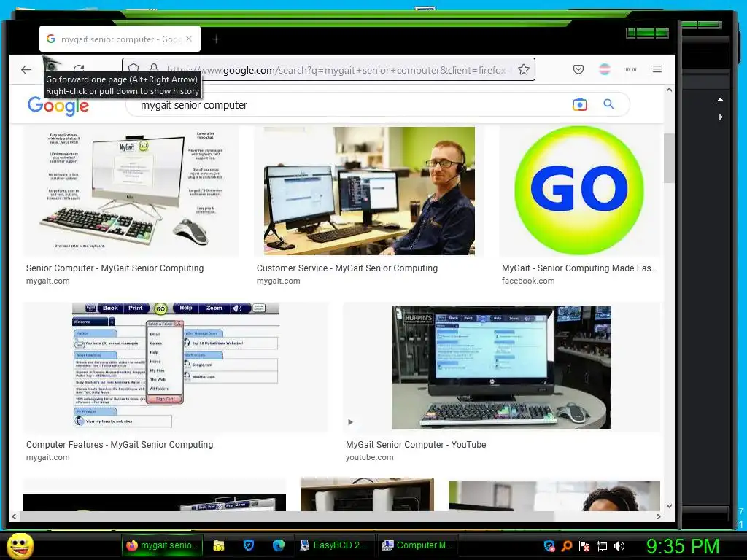
Task: Open the tray security shield icon
Action: pos(549,545)
